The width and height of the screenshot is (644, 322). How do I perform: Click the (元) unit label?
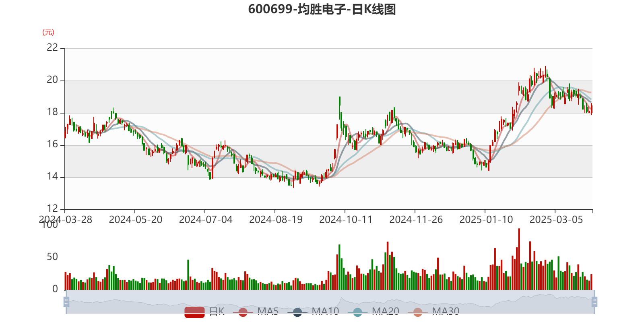(x=48, y=32)
